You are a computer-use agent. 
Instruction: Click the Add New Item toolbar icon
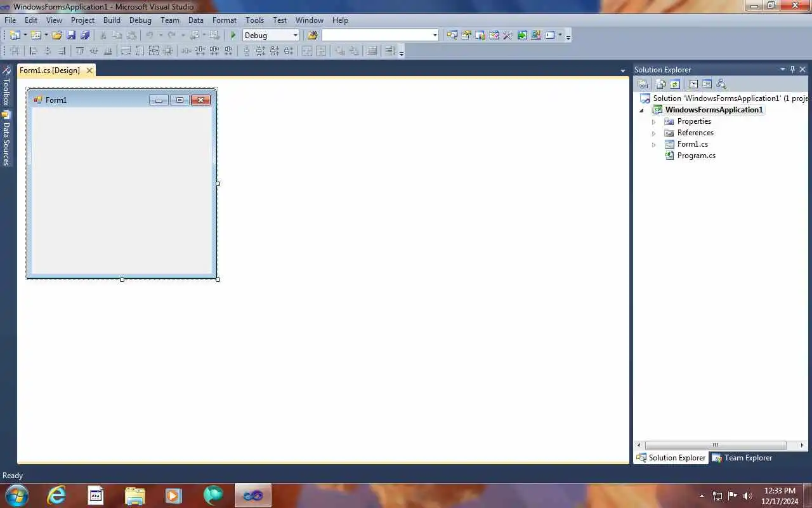click(36, 35)
